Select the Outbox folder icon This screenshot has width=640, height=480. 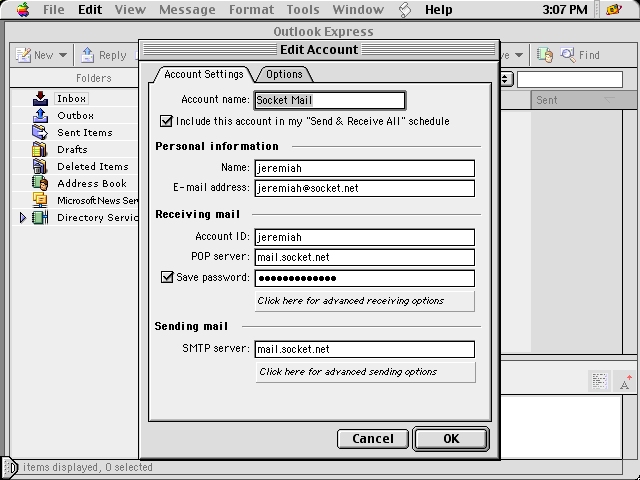(x=40, y=116)
